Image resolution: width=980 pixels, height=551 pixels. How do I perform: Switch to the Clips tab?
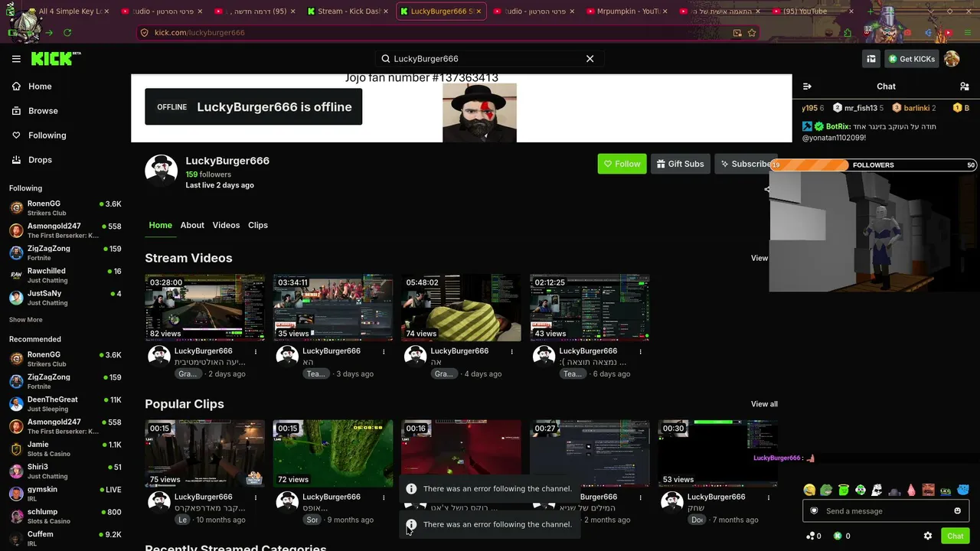point(258,225)
